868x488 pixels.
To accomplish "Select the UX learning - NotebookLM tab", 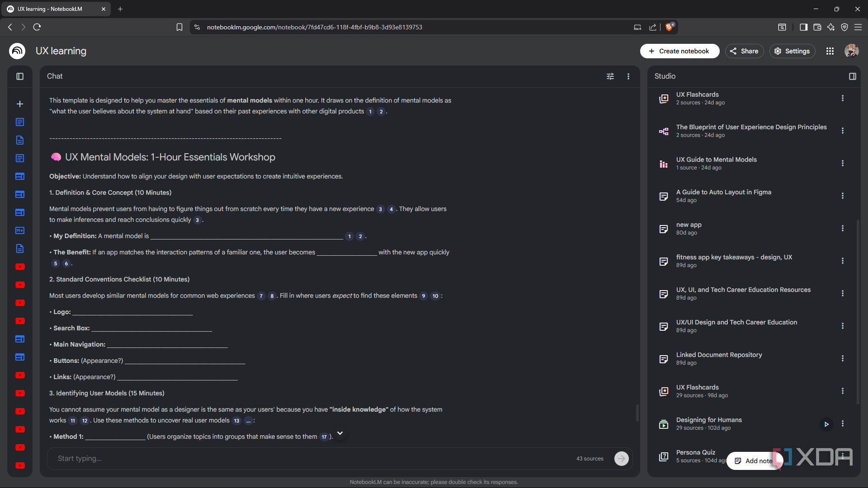I will coord(57,9).
